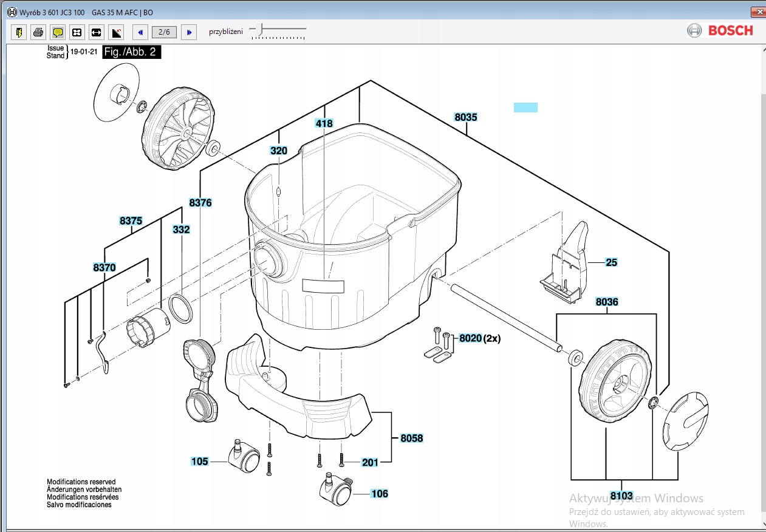This screenshot has width=766, height=532.
Task: Select part number 8035 label
Action: click(x=465, y=117)
